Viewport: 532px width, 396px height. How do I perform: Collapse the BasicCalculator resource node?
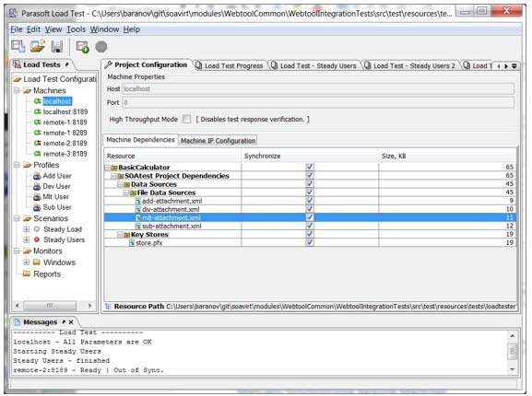pos(108,168)
